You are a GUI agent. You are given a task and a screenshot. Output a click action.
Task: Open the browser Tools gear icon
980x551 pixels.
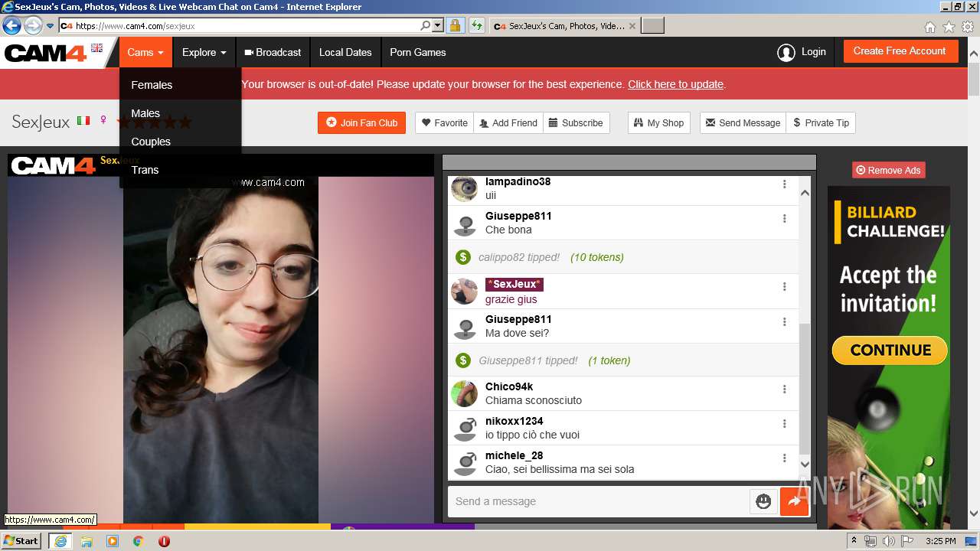(x=968, y=27)
